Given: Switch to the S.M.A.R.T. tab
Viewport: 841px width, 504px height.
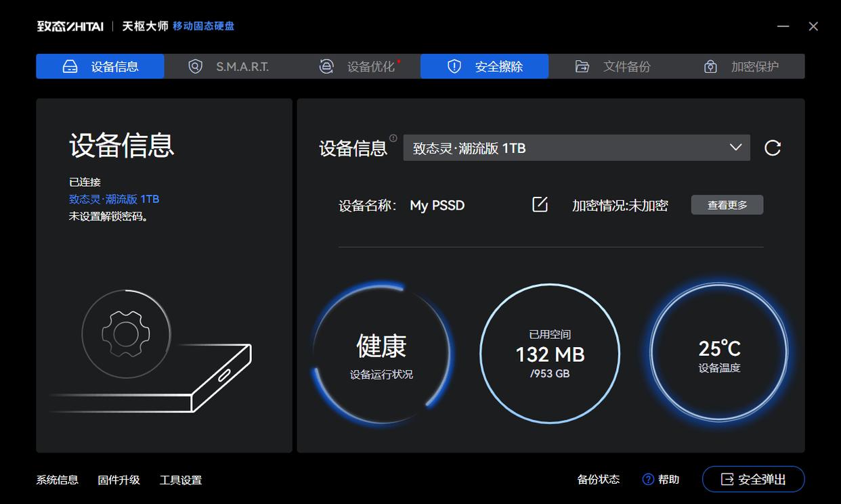Looking at the screenshot, I should pyautogui.click(x=228, y=66).
